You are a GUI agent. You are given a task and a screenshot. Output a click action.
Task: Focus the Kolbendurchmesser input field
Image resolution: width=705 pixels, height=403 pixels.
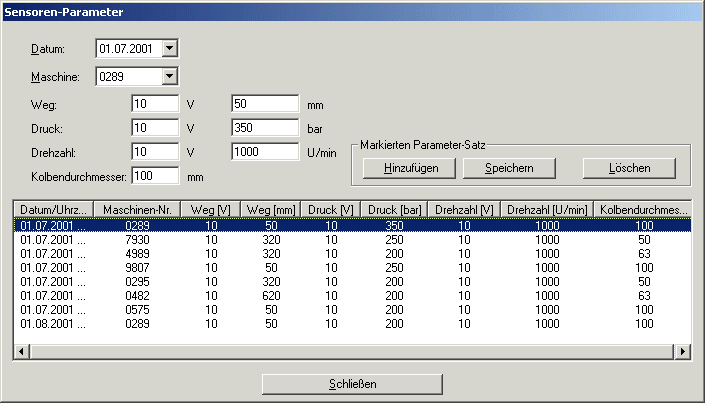pos(154,176)
